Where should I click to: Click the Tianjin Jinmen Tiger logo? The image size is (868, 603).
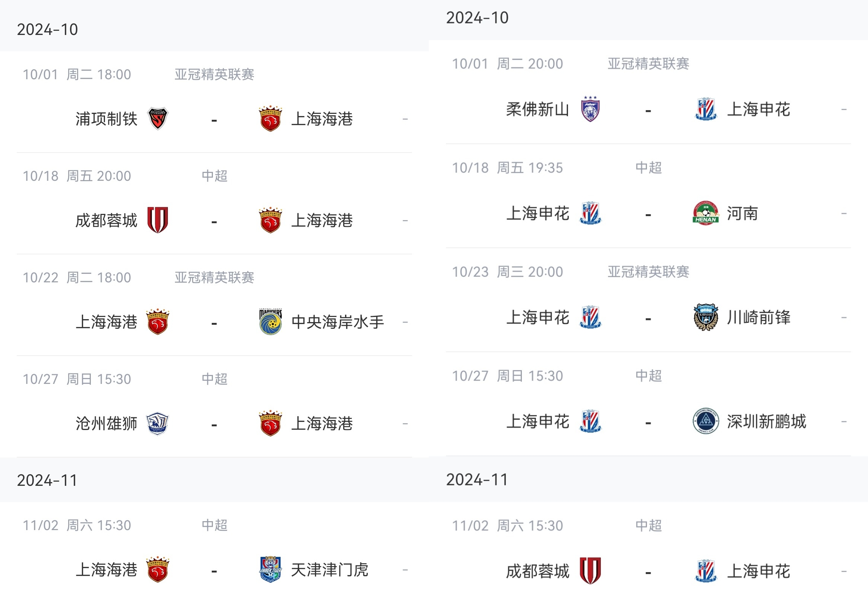tap(270, 570)
